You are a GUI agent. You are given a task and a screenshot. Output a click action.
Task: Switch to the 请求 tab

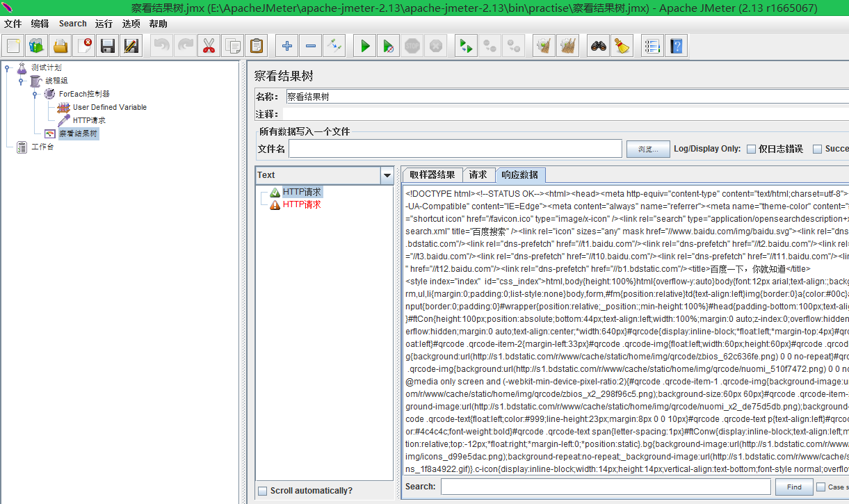(x=478, y=175)
